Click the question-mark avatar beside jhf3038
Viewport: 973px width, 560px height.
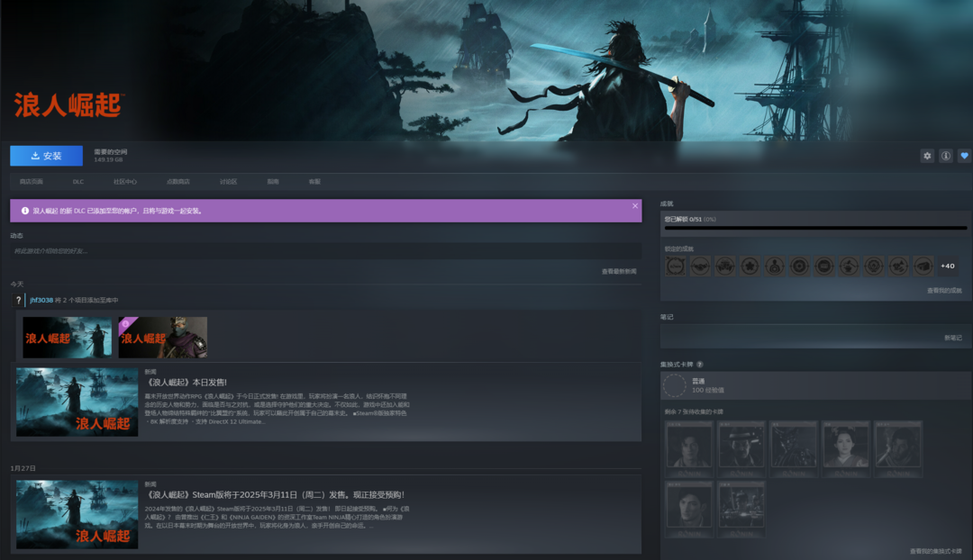click(19, 300)
